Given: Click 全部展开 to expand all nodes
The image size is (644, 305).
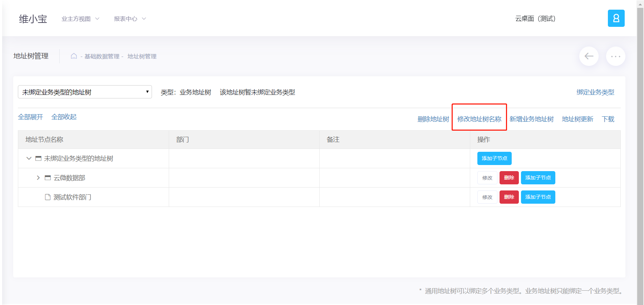Looking at the screenshot, I should [x=30, y=117].
